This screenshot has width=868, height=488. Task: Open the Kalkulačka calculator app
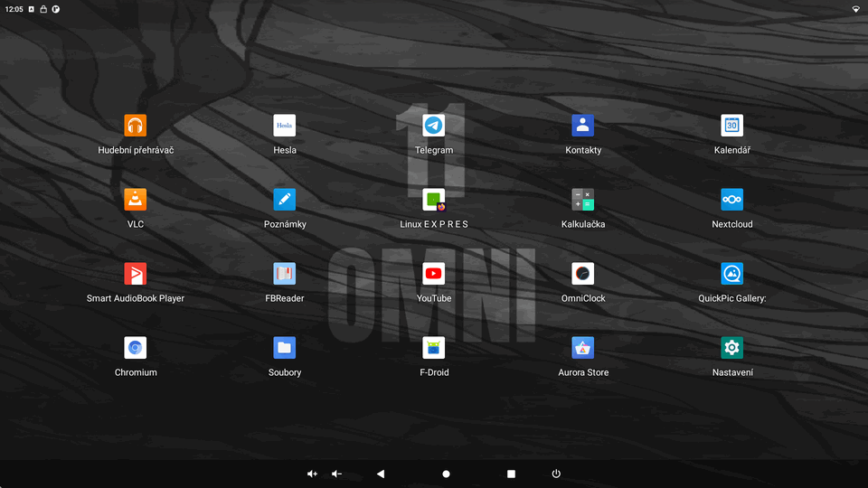tap(583, 200)
